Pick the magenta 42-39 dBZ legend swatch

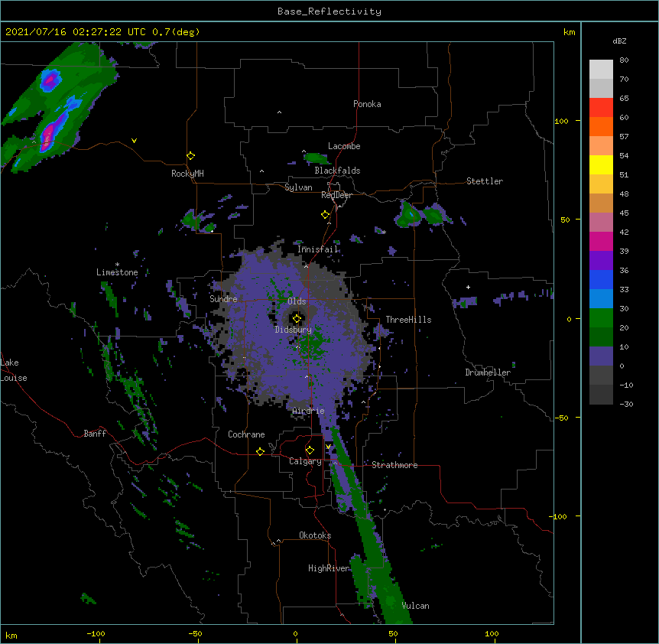pyautogui.click(x=601, y=241)
